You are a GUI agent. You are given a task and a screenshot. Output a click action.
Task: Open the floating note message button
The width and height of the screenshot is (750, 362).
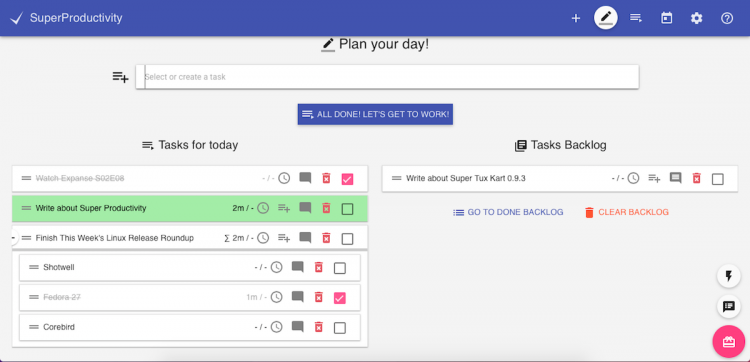728,307
